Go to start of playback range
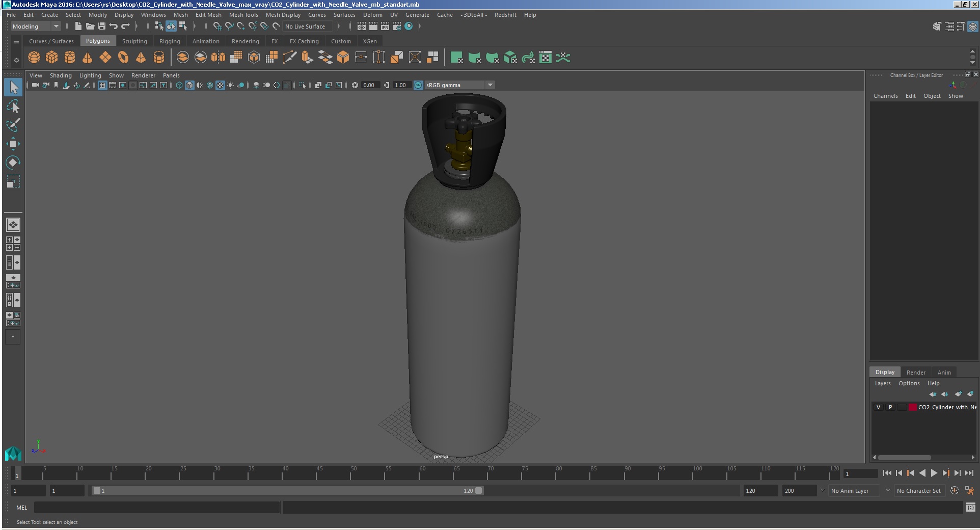The height and width of the screenshot is (530, 980). tap(887, 473)
